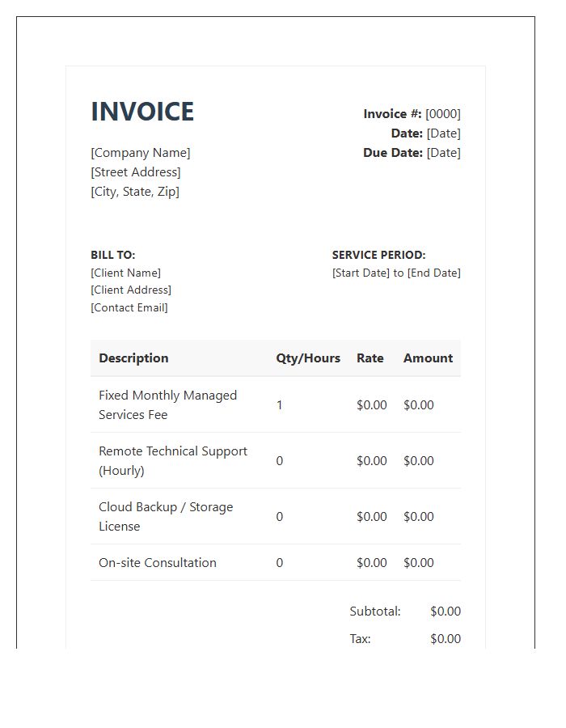Click the Qty/Hours column header
Viewport: 566px width, 728px height.
308,358
